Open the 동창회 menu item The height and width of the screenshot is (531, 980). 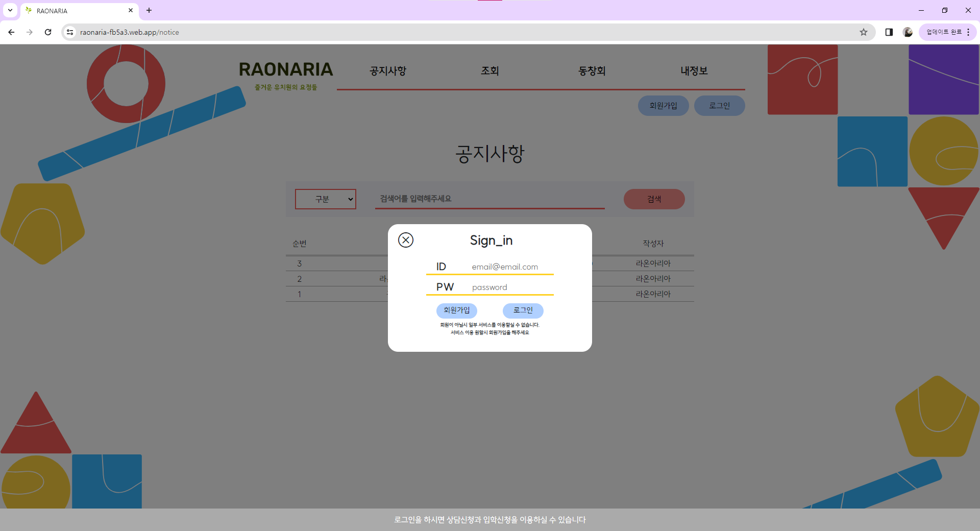[592, 71]
